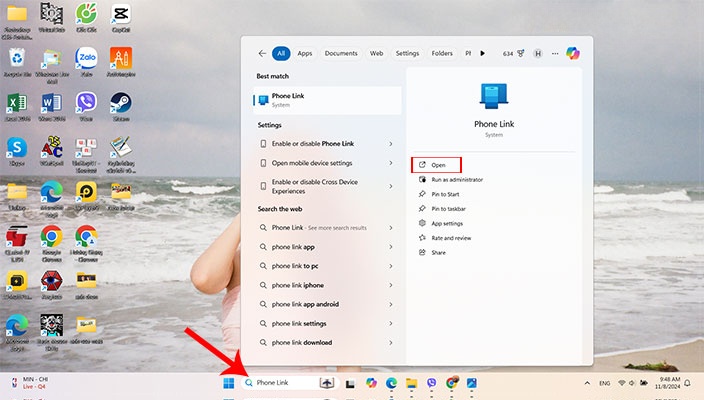Switch to the Web filter tab
The width and height of the screenshot is (704, 400).
(x=376, y=53)
